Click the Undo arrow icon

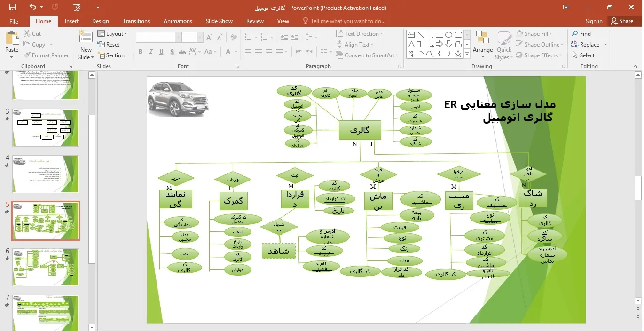32,7
